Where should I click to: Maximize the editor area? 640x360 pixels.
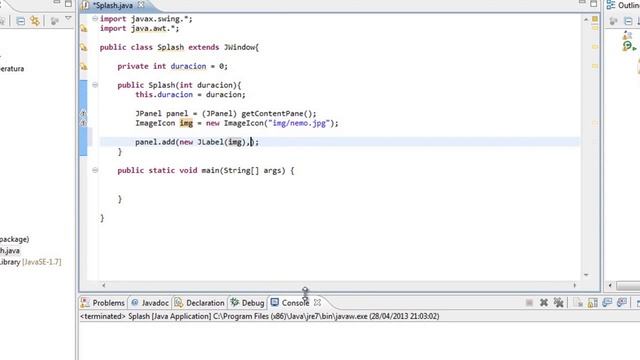(594, 4)
